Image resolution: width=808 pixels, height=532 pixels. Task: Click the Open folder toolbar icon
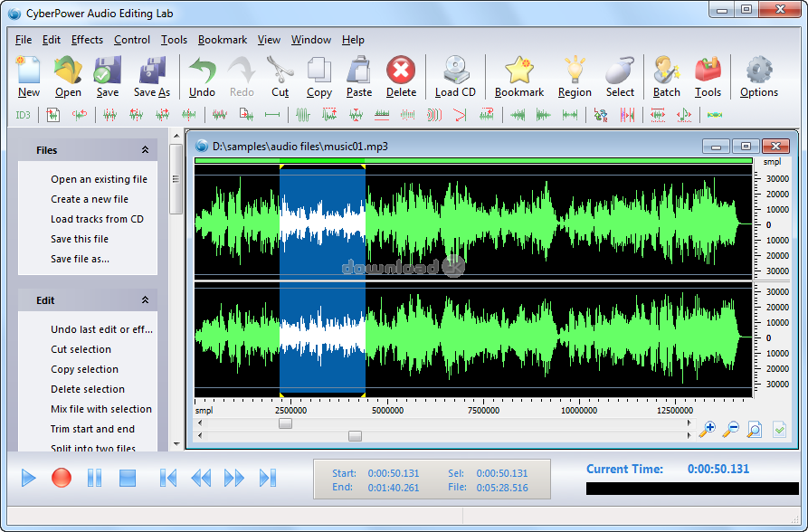click(68, 70)
